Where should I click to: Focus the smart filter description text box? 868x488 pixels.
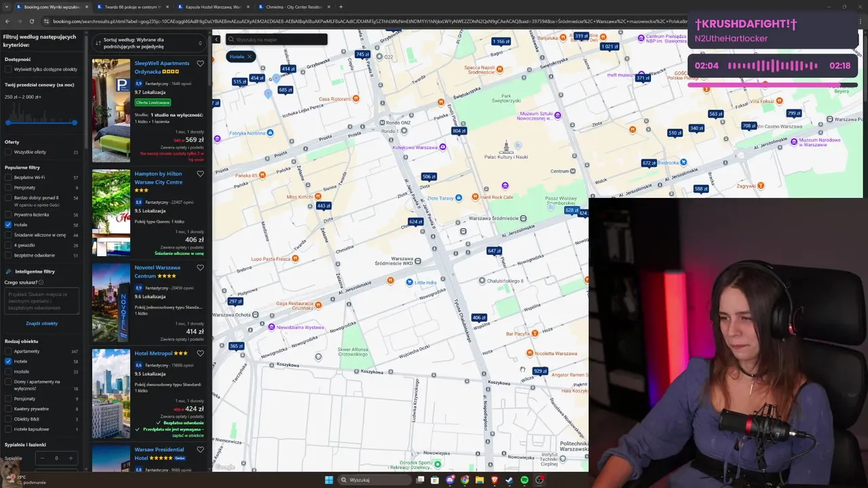point(42,301)
